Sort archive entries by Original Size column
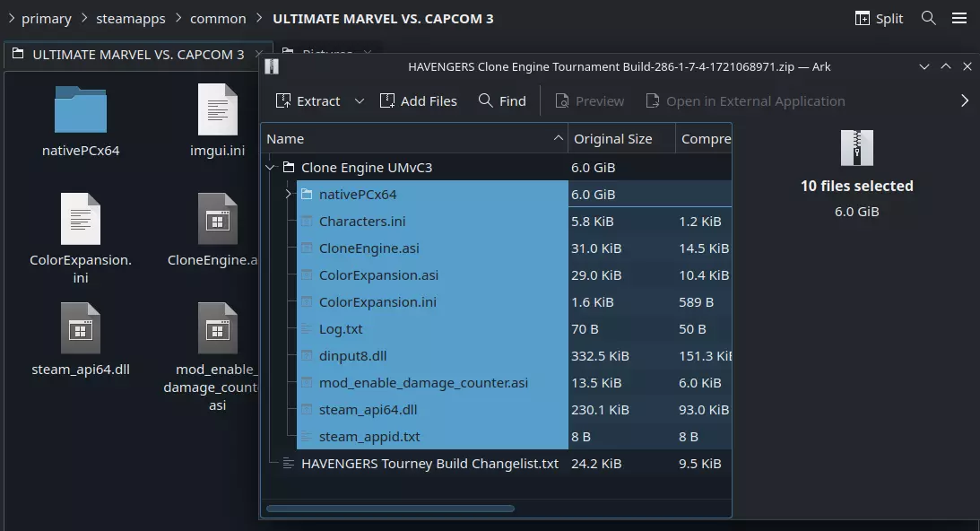Screen dimensions: 980x531 pos(621,139)
